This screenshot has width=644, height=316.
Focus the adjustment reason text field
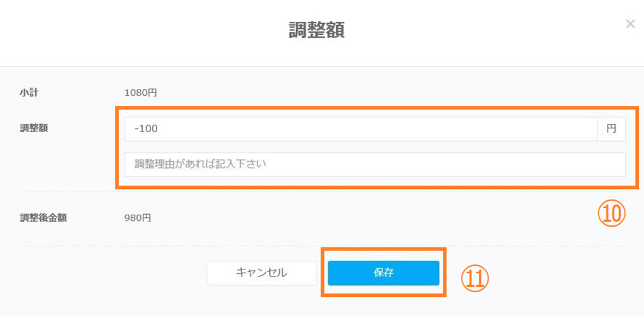pyautogui.click(x=375, y=165)
